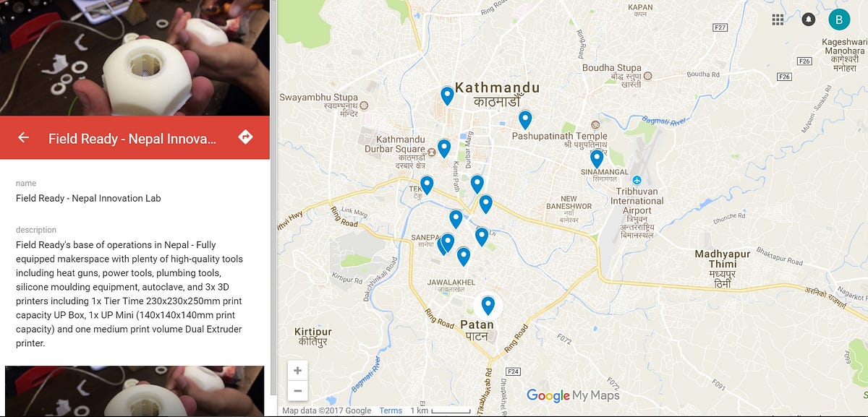The width and height of the screenshot is (868, 417).
Task: Click the 3D printed part photo thumbnail
Action: click(135, 58)
